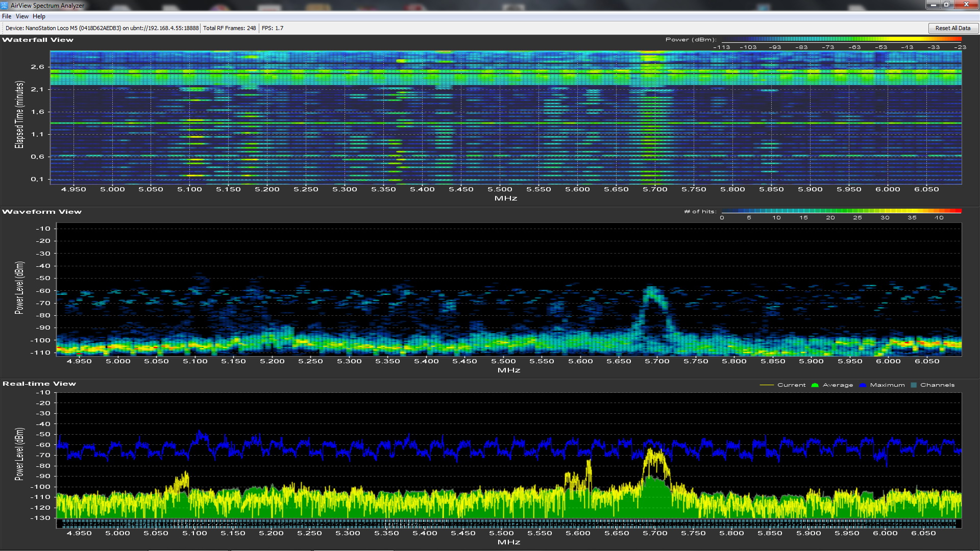Open the View menu
This screenshot has height=551, width=980.
coord(22,16)
